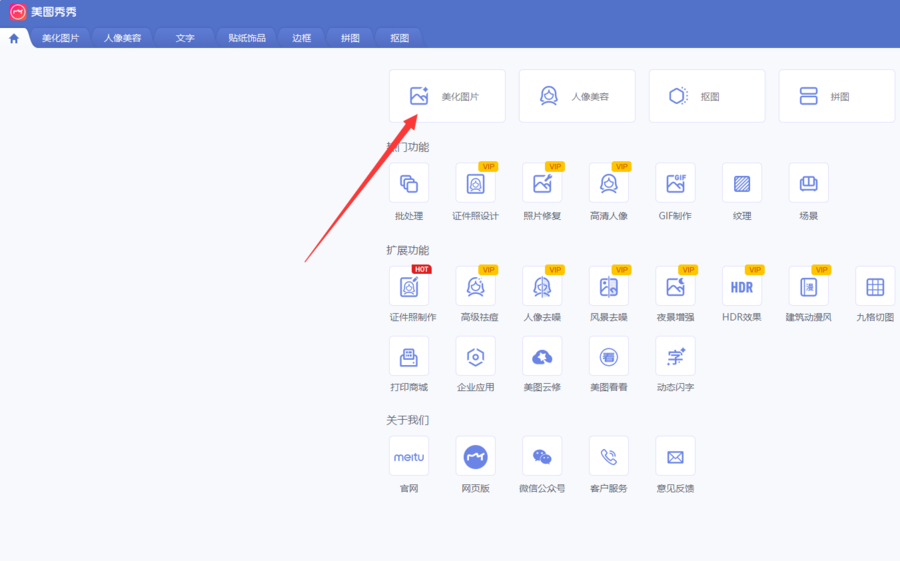Open the 意见反馈 mail icon
The image size is (900, 561).
[675, 456]
